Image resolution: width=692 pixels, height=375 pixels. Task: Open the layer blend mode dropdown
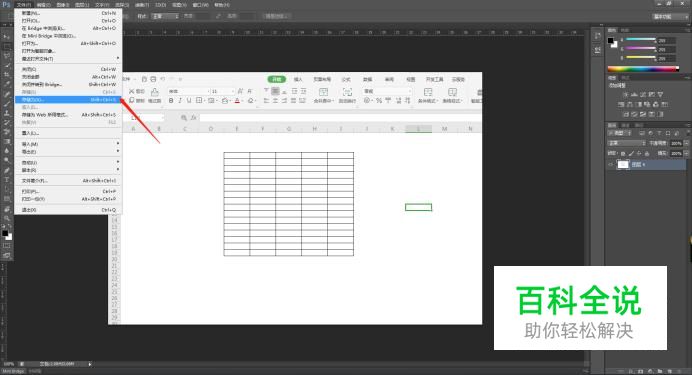pyautogui.click(x=627, y=143)
